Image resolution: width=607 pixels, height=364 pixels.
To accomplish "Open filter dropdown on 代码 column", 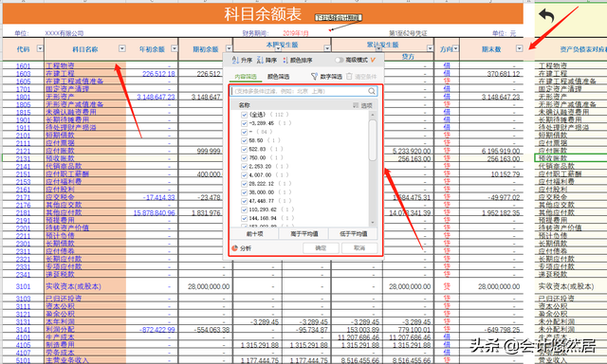I will (40, 48).
